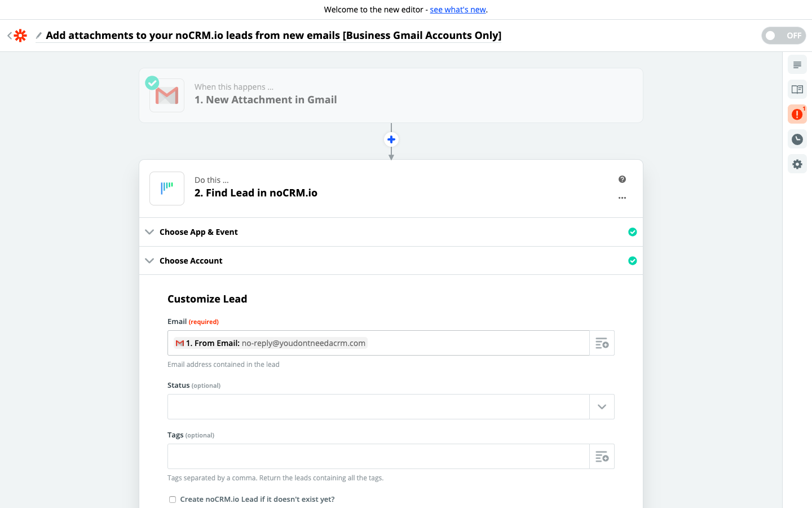The image size is (812, 508).
Task: Click the blue plus to add step
Action: (x=391, y=139)
